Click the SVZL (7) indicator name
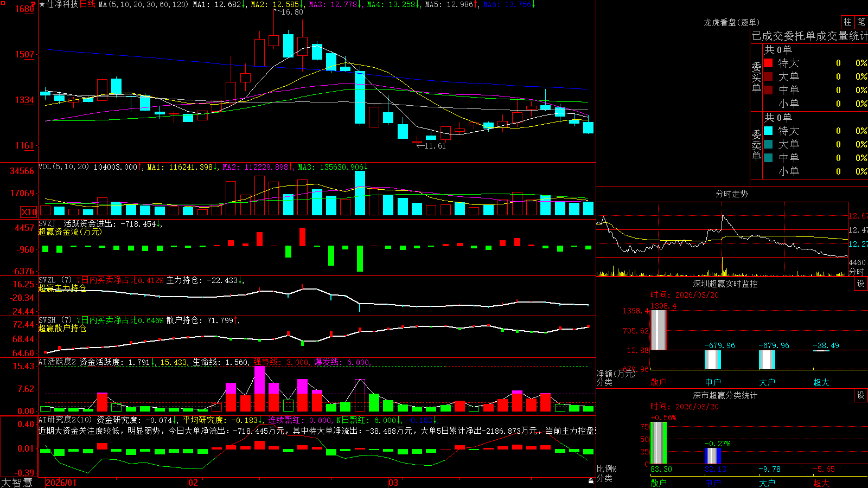This screenshot has height=488, width=868. (55, 280)
